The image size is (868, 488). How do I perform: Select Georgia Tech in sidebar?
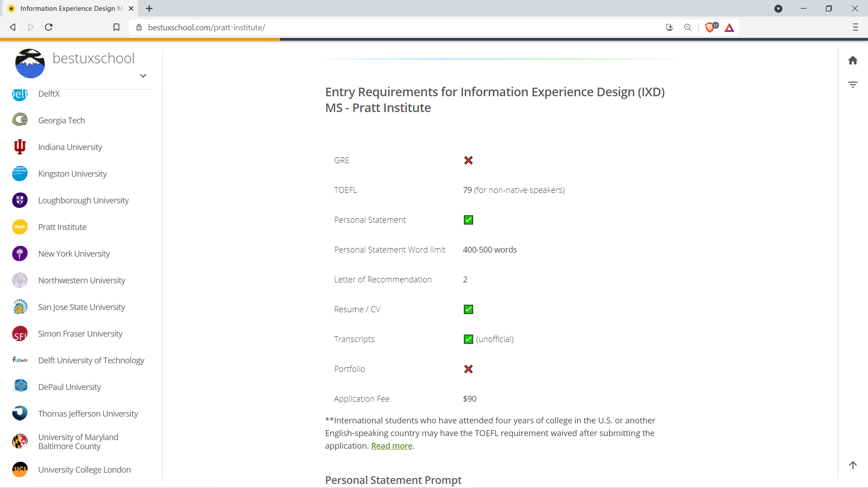61,120
